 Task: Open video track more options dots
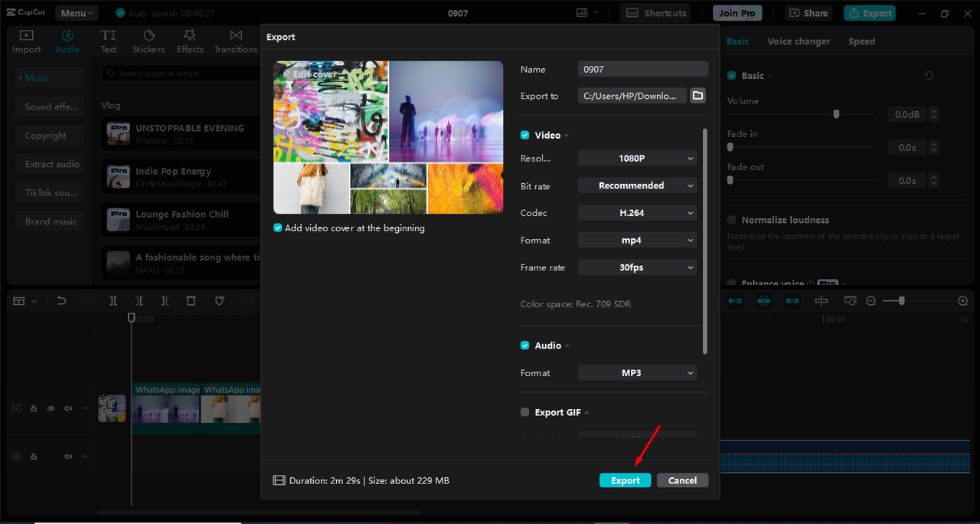coord(85,408)
